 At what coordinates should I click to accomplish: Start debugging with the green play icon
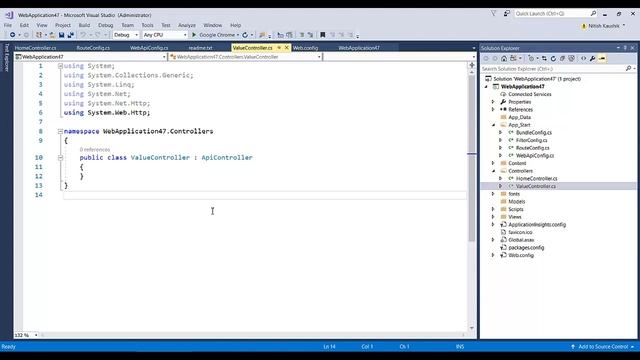(194, 35)
